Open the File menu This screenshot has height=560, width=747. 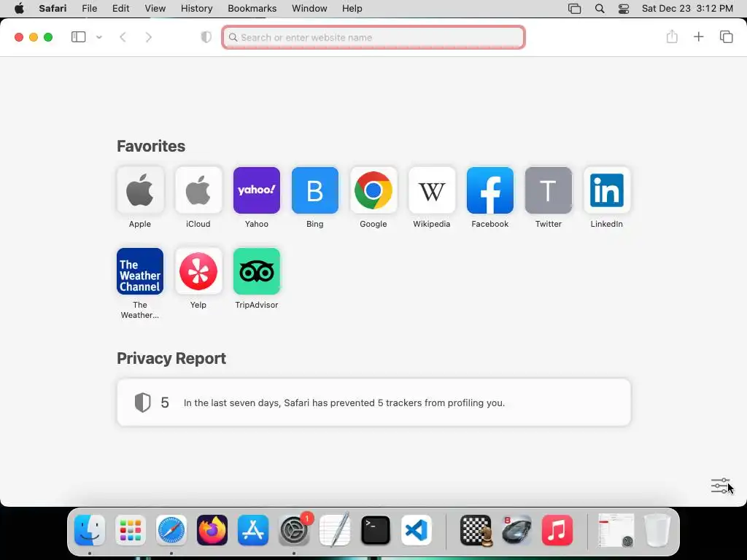point(89,9)
